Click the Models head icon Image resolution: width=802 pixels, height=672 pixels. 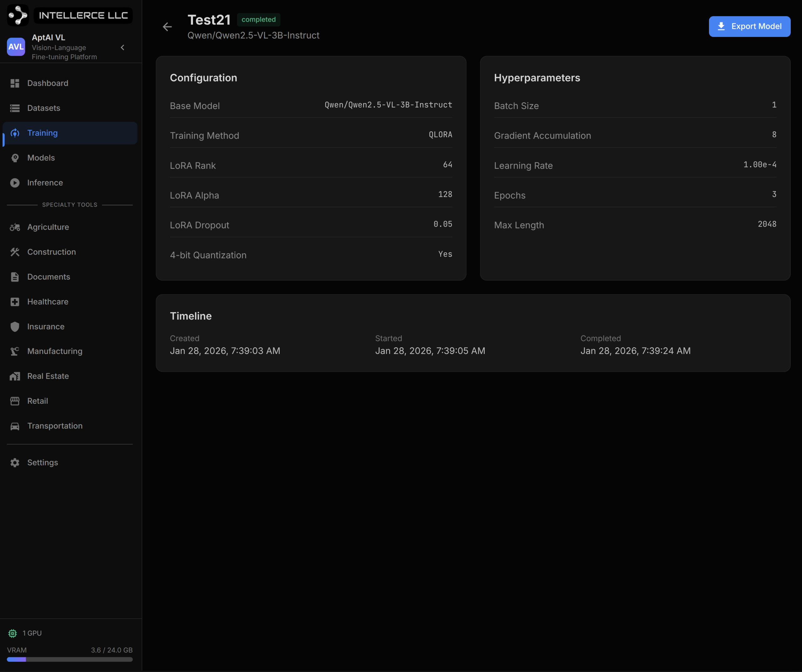(15, 158)
